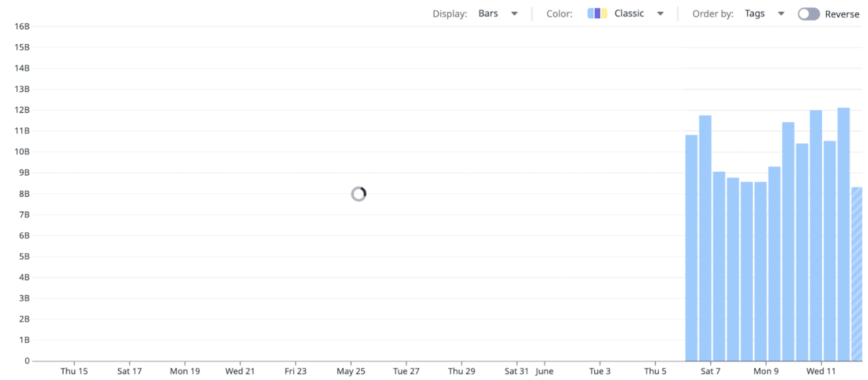Click the 'May 25' x-axis label

351,371
